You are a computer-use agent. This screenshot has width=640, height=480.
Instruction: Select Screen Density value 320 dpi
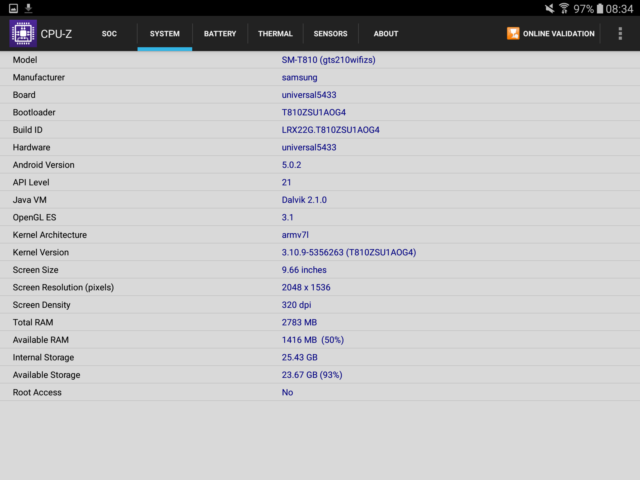pyautogui.click(x=296, y=305)
